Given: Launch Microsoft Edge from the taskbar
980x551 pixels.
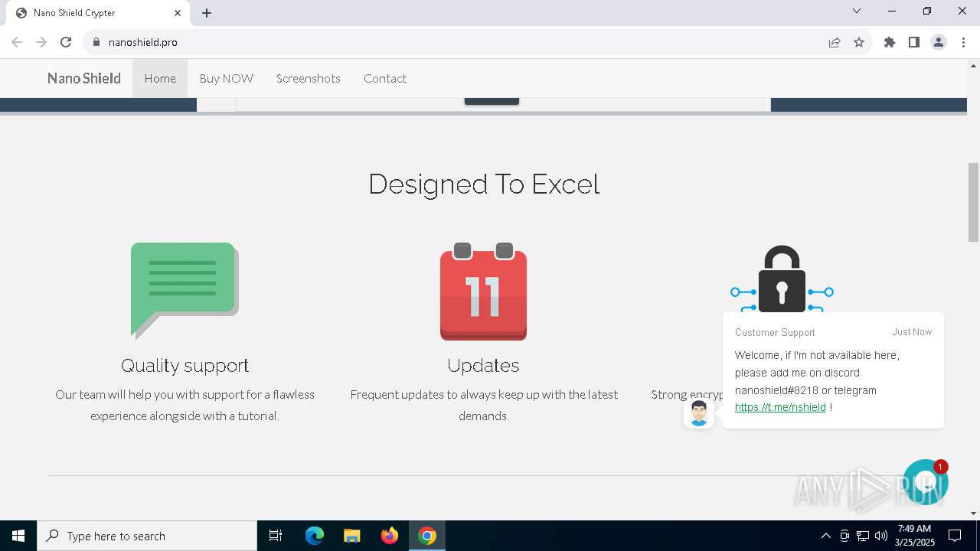Looking at the screenshot, I should [x=315, y=536].
